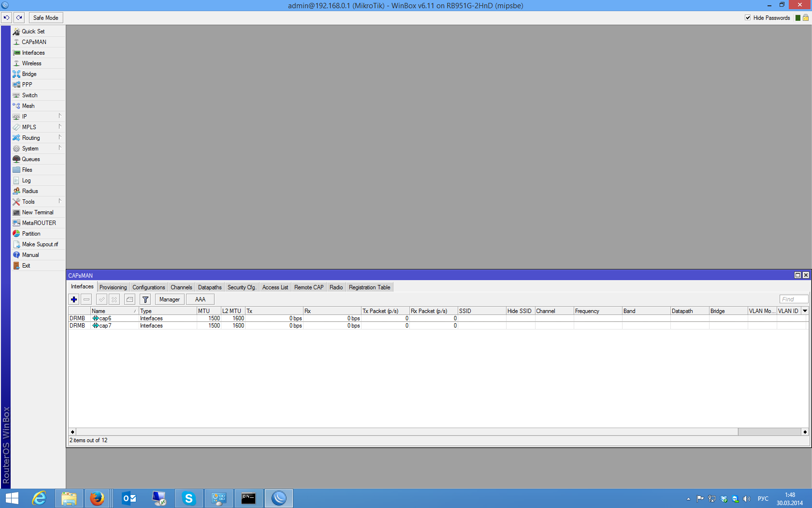Open Files sidebar entry
Viewport: 812px width, 508px height.
point(38,170)
